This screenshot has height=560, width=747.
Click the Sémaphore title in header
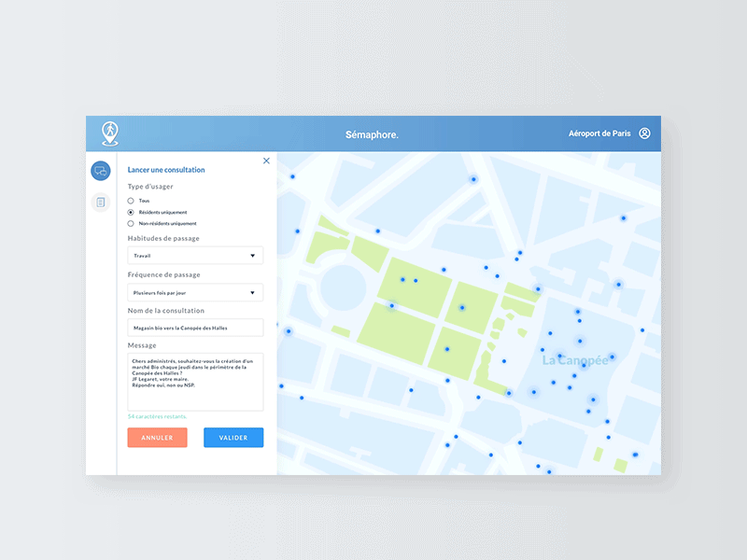click(372, 134)
